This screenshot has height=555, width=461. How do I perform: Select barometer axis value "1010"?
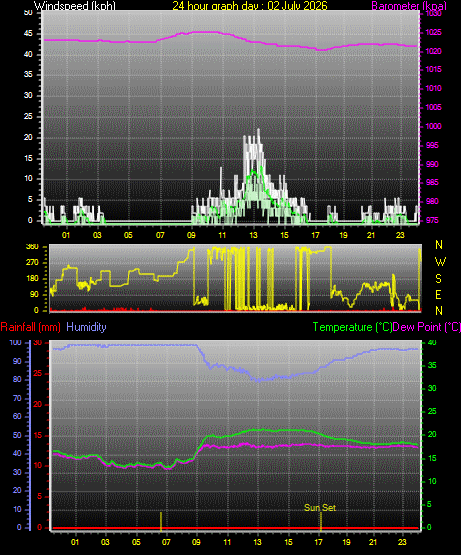433,88
